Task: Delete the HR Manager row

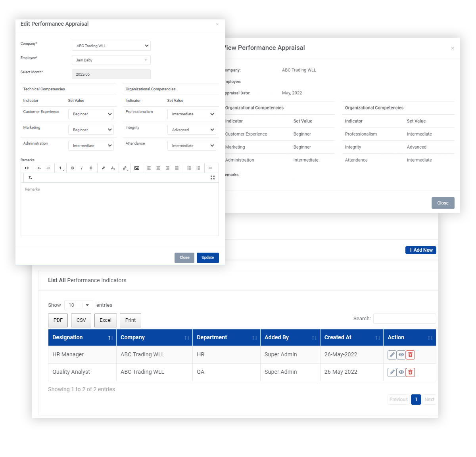Action: [x=411, y=355]
